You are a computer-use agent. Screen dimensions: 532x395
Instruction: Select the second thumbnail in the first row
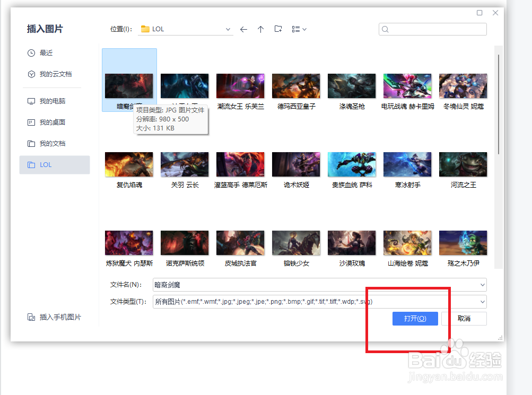pyautogui.click(x=185, y=86)
